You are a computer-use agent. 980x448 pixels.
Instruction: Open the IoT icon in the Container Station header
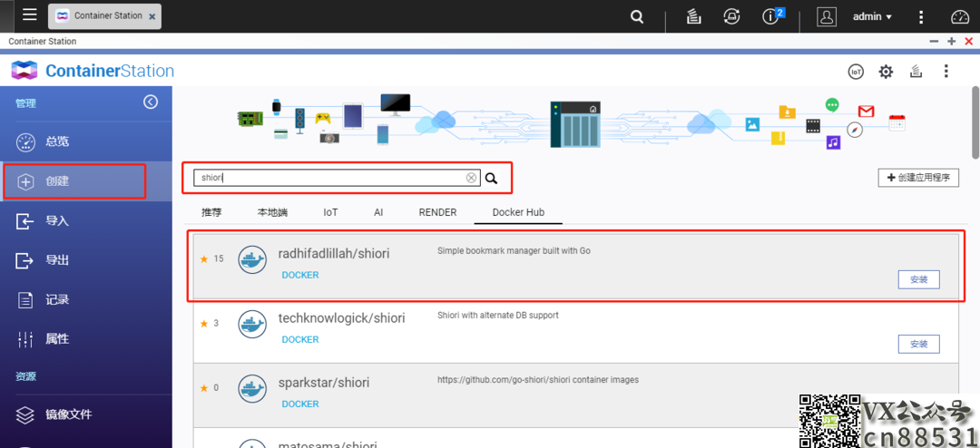click(x=855, y=72)
